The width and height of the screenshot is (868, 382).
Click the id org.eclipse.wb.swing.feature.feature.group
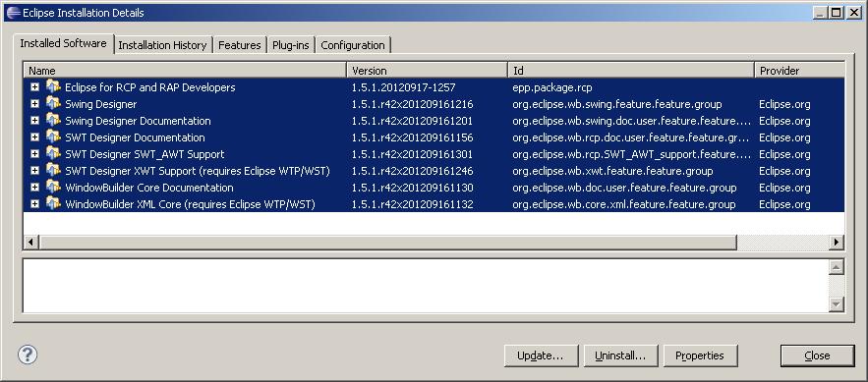[617, 104]
